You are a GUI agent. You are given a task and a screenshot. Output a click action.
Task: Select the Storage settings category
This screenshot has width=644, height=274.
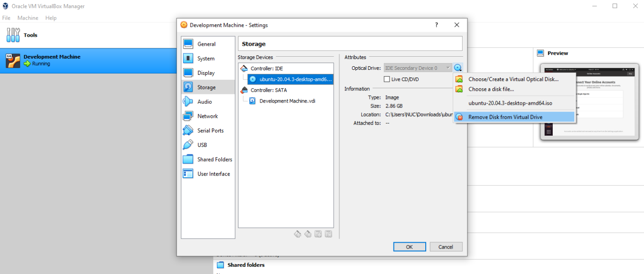[208, 87]
